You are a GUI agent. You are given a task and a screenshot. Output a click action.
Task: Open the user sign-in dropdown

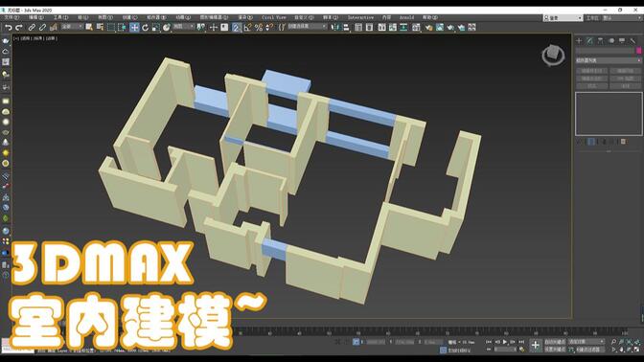coord(563,18)
